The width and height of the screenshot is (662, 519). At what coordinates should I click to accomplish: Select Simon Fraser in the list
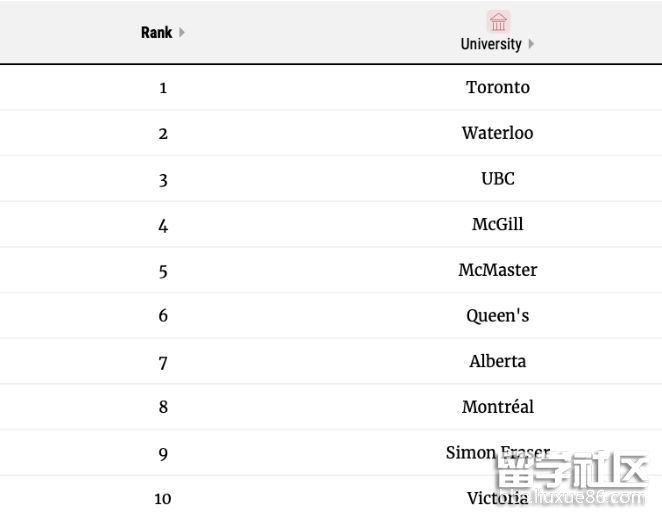[497, 453]
